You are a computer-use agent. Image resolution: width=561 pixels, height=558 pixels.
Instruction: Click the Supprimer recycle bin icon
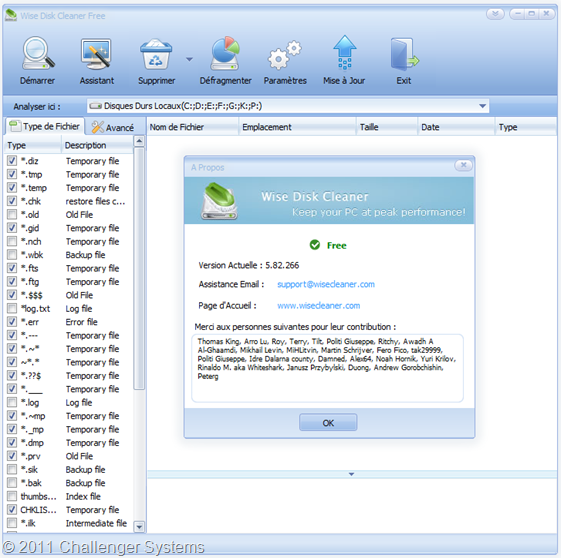pos(156,54)
